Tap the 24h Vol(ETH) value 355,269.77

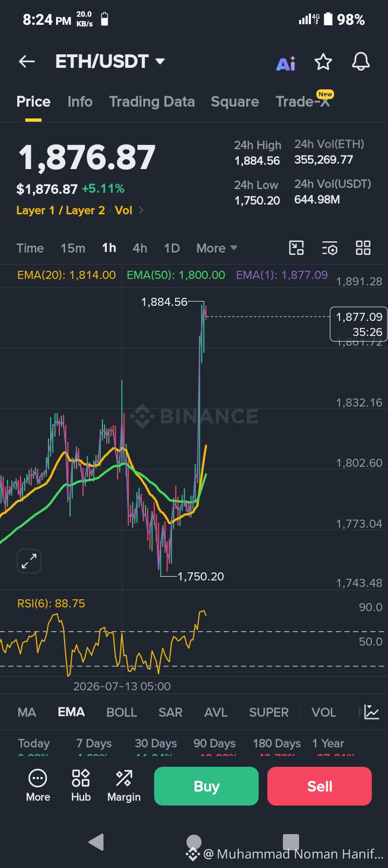(x=323, y=160)
